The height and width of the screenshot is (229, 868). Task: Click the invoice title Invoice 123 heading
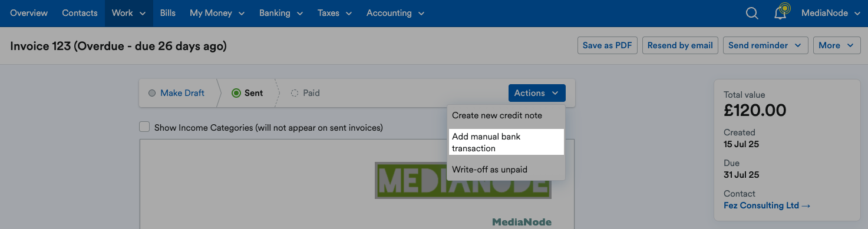point(118,46)
